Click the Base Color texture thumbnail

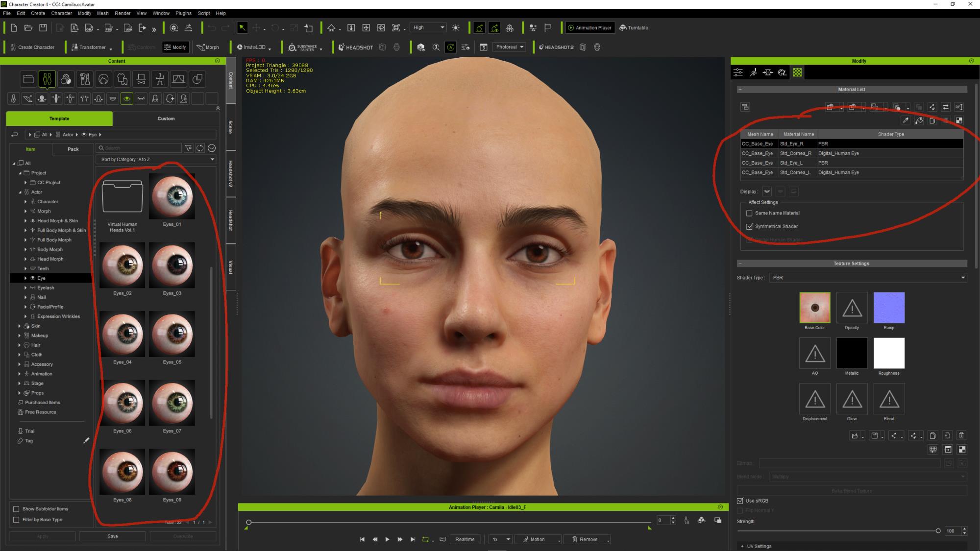(x=815, y=308)
